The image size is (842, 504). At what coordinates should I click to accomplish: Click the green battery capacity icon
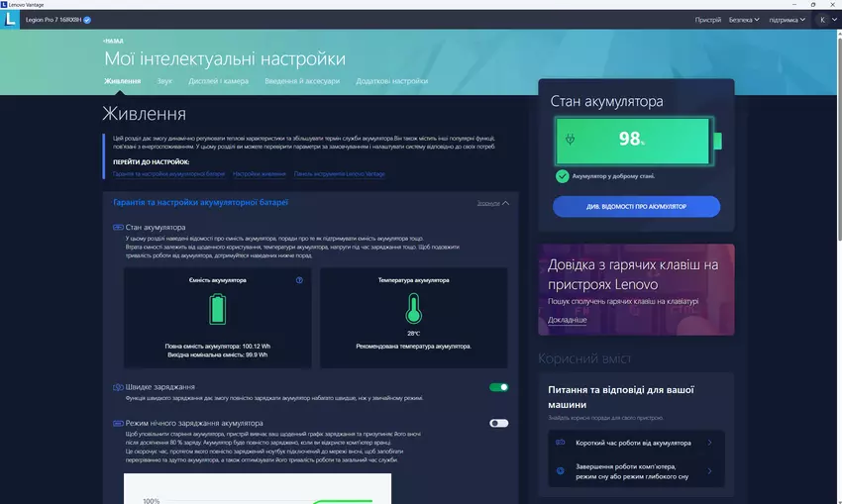217,311
